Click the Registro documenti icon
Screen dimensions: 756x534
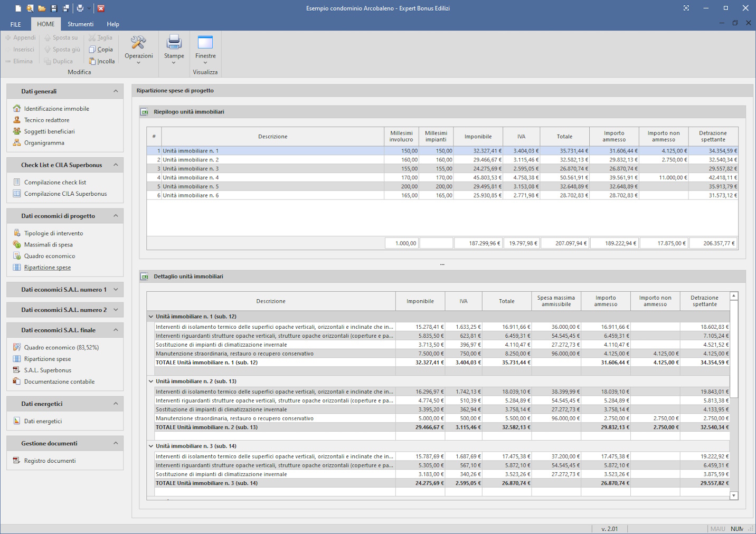tap(17, 461)
